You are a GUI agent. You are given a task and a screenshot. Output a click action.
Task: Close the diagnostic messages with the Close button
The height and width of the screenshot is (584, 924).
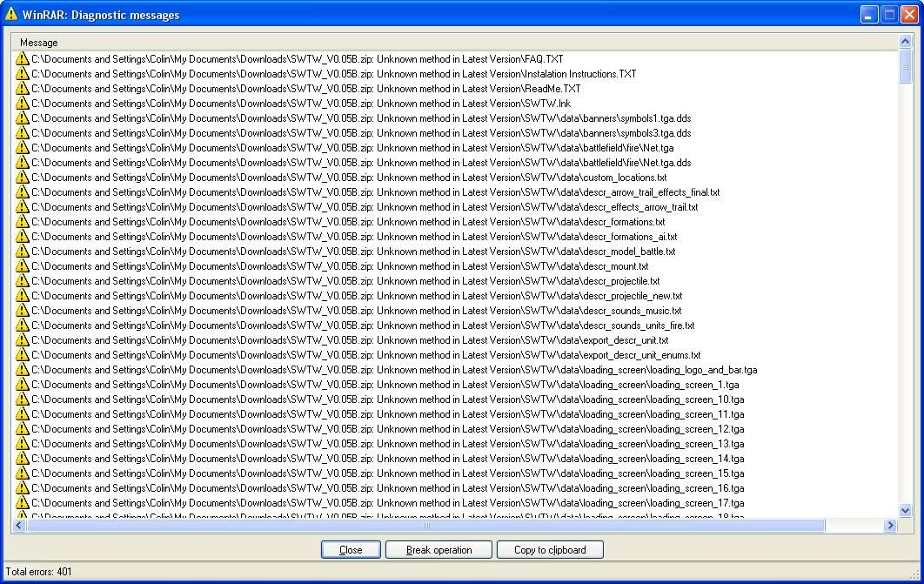pos(351,550)
